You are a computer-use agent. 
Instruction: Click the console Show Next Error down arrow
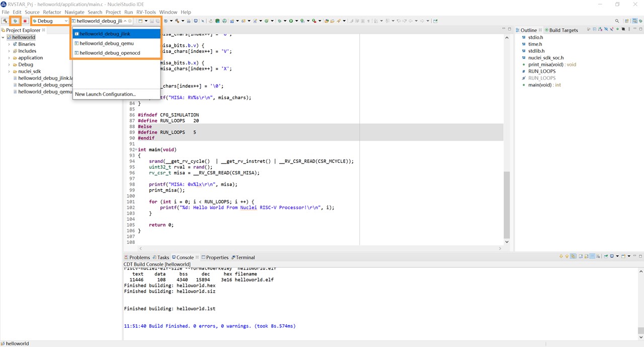561,256
